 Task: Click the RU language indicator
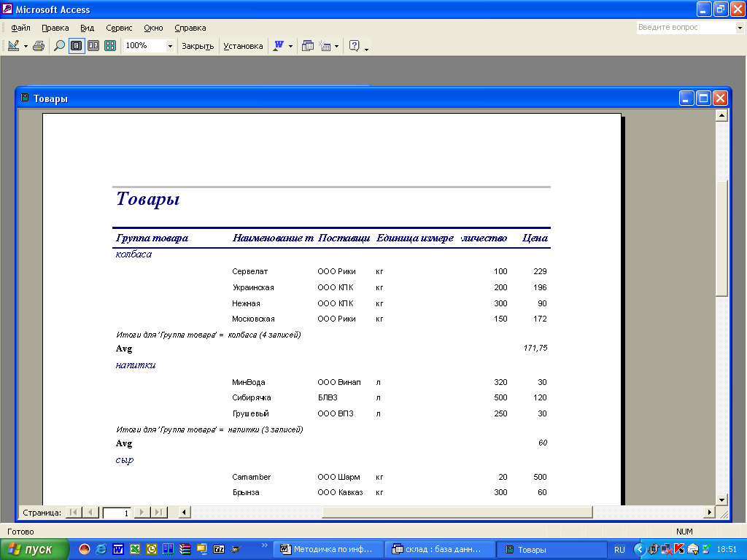click(619, 550)
